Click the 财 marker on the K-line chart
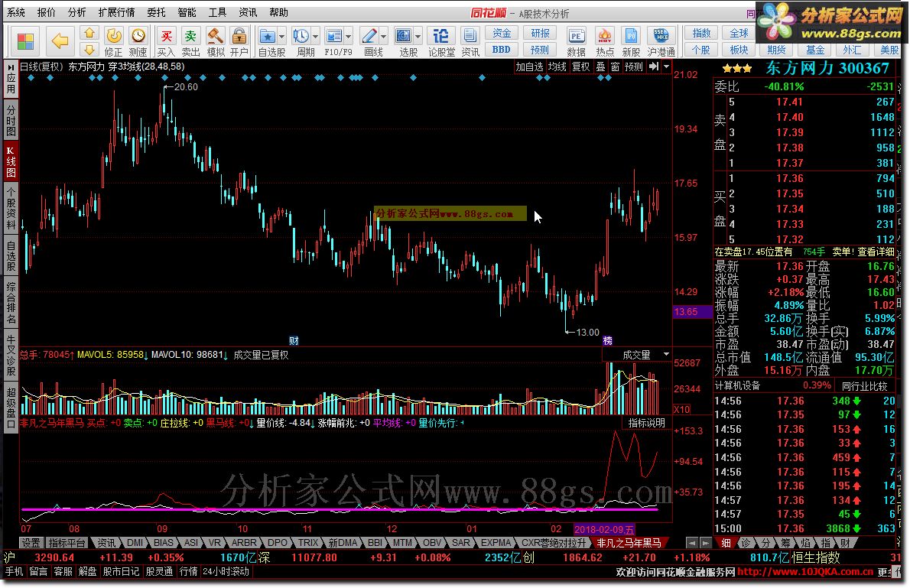 [x=294, y=341]
